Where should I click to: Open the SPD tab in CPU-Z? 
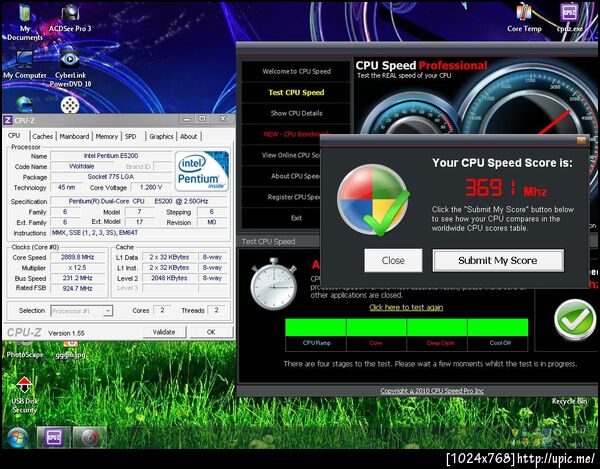tap(130, 136)
